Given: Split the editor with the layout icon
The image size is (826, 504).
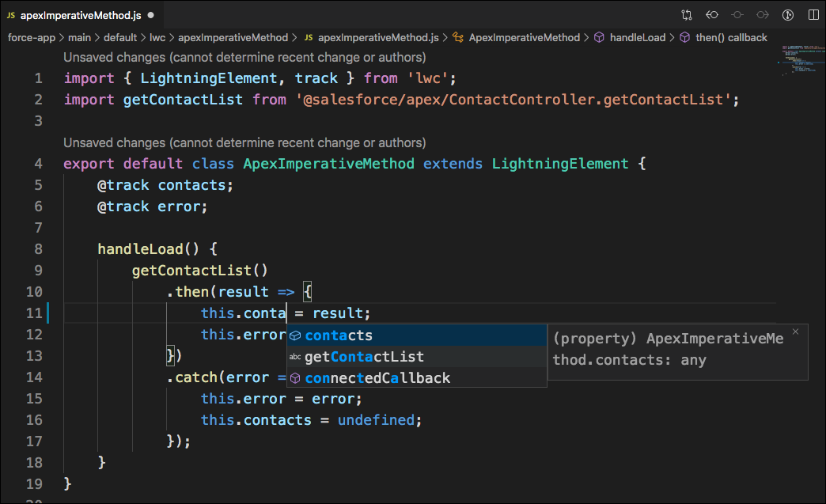Looking at the screenshot, I should (813, 15).
